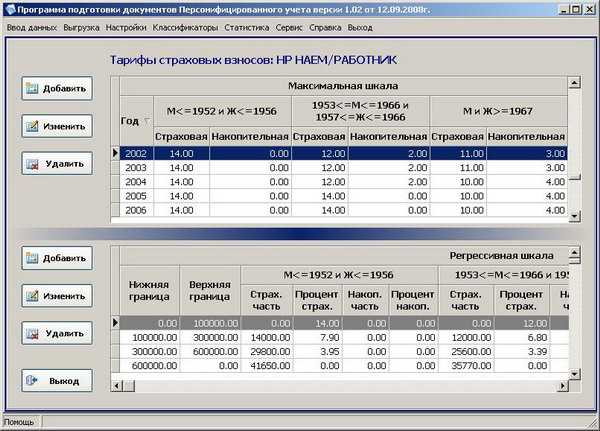Click the icon on the upper Добавить button
600x431 pixels.
click(32, 88)
